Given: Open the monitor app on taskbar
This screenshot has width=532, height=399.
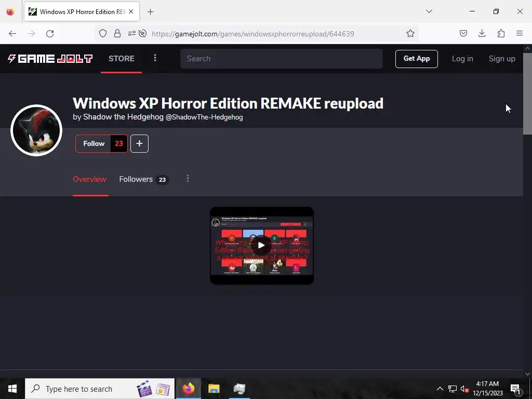Looking at the screenshot, I should (239, 389).
